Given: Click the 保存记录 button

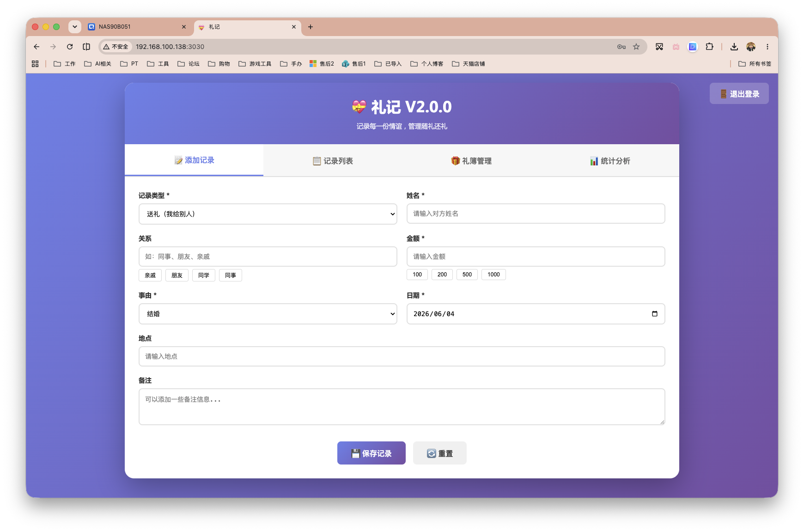Looking at the screenshot, I should (x=372, y=453).
